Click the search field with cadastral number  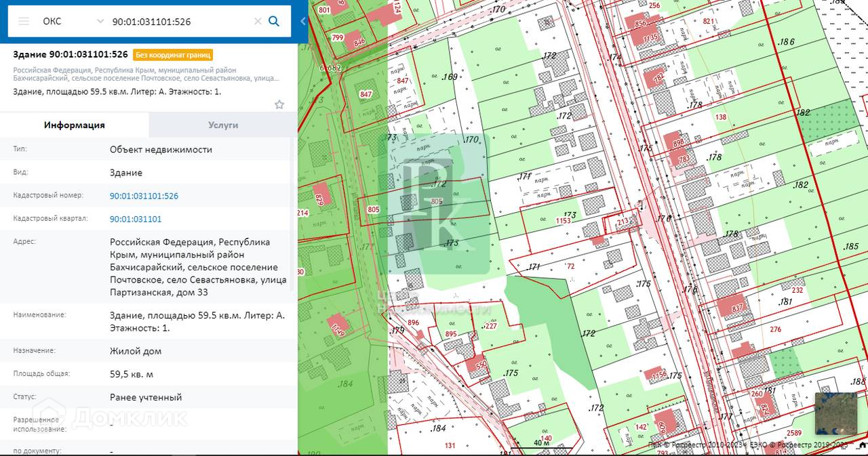coord(180,21)
